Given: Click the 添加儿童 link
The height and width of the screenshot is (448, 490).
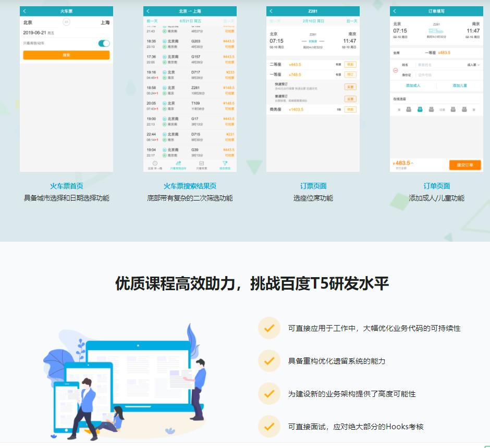Looking at the screenshot, I should 459,85.
